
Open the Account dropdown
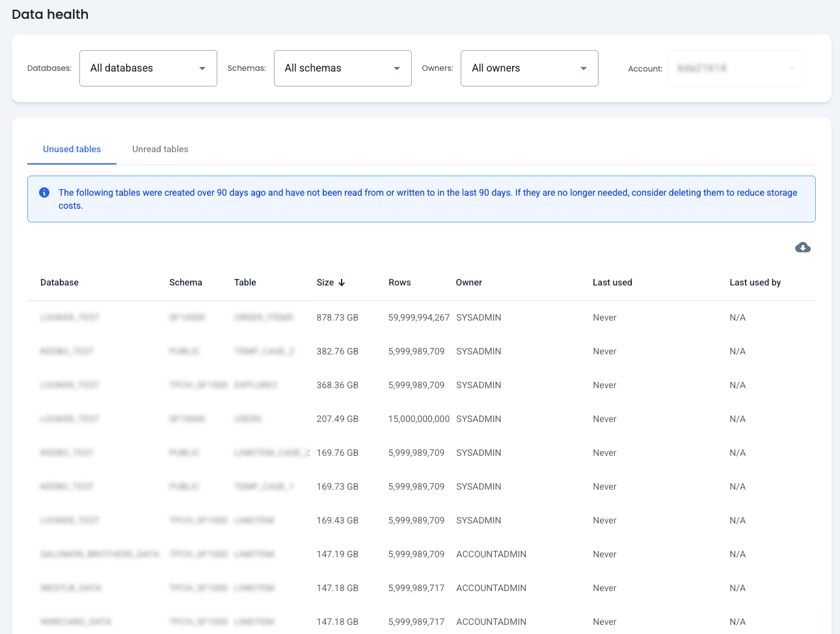point(737,68)
